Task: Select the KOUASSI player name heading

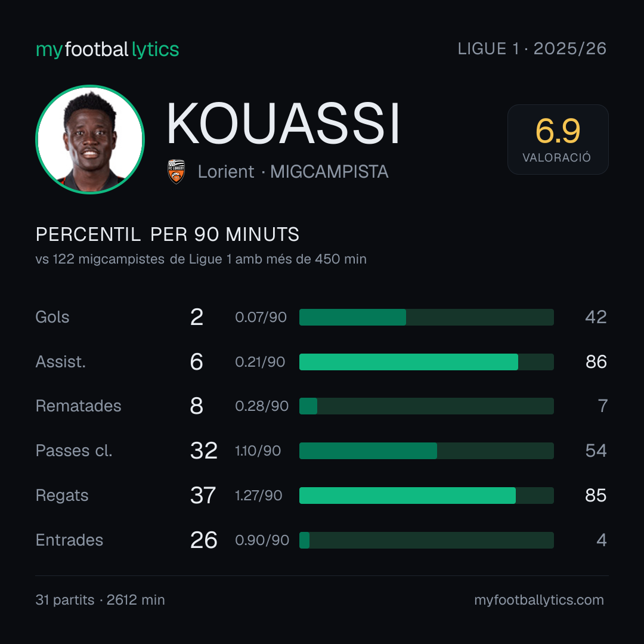Action: [x=283, y=123]
